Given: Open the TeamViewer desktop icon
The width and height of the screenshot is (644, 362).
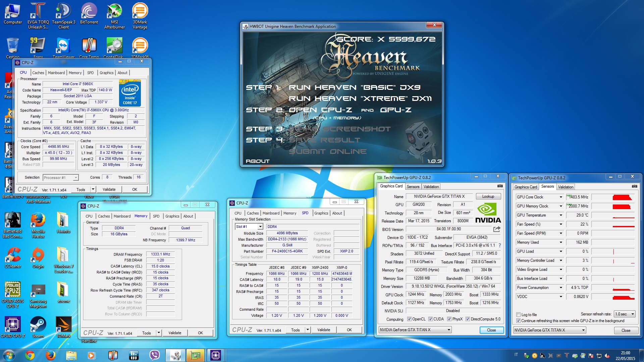Looking at the screenshot, I should click(64, 48).
